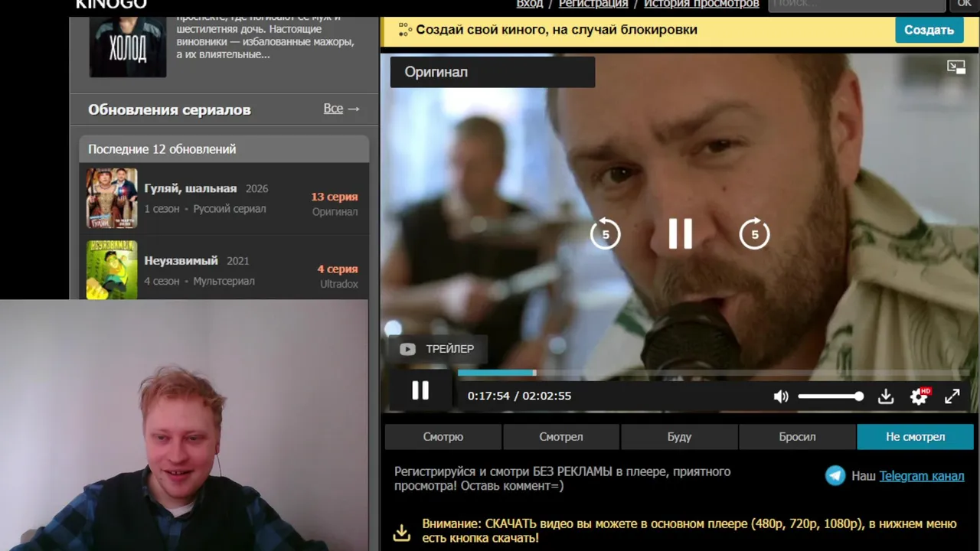The height and width of the screenshot is (551, 980).
Task: Click the player download icon
Action: [x=886, y=396]
